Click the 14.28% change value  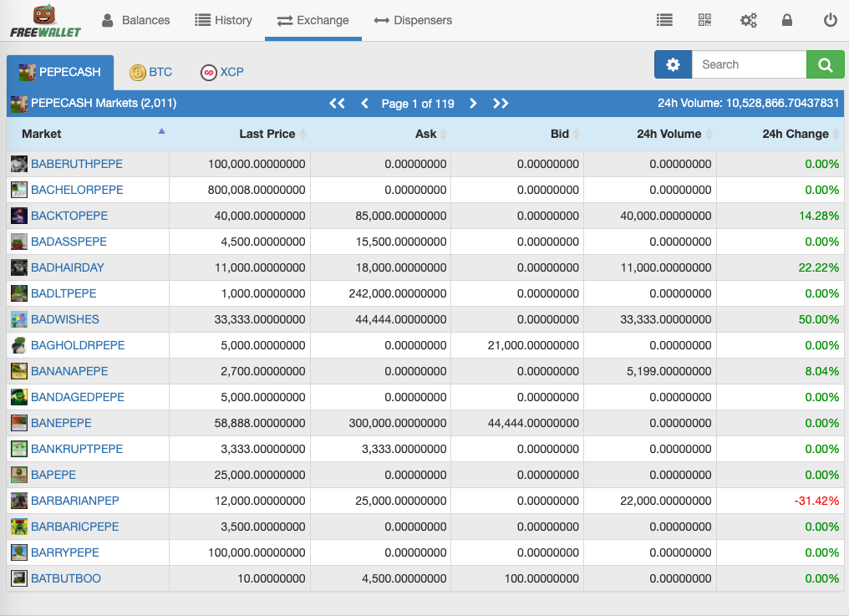819,216
